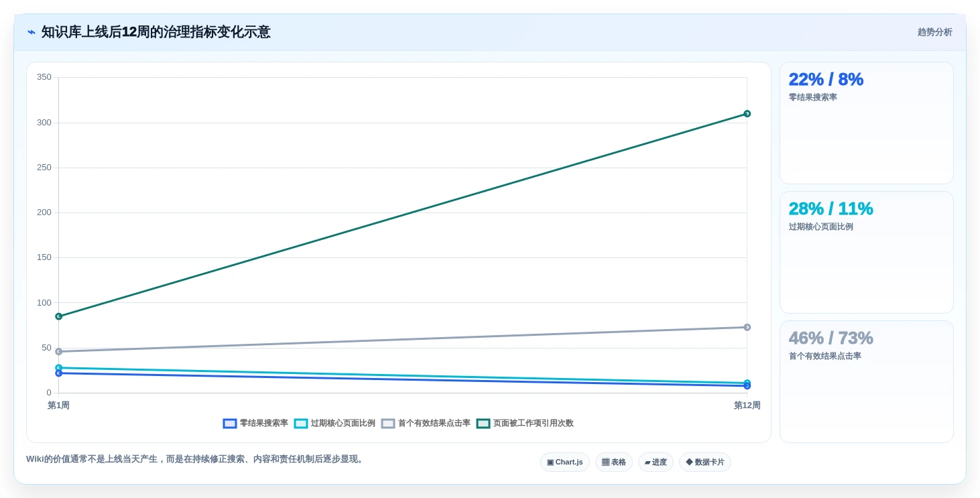Click the 第12周 blue point at 8
This screenshot has width=980, height=498.
tap(747, 386)
